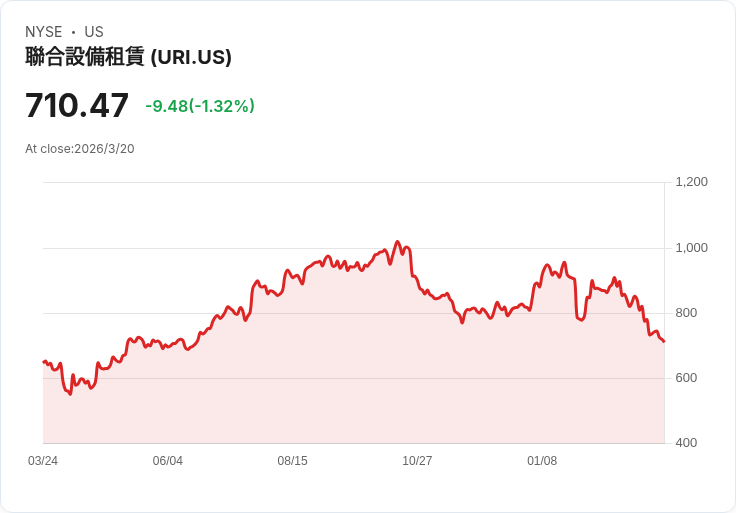Click the US market label
Image resolution: width=736 pixels, height=513 pixels.
(x=94, y=32)
